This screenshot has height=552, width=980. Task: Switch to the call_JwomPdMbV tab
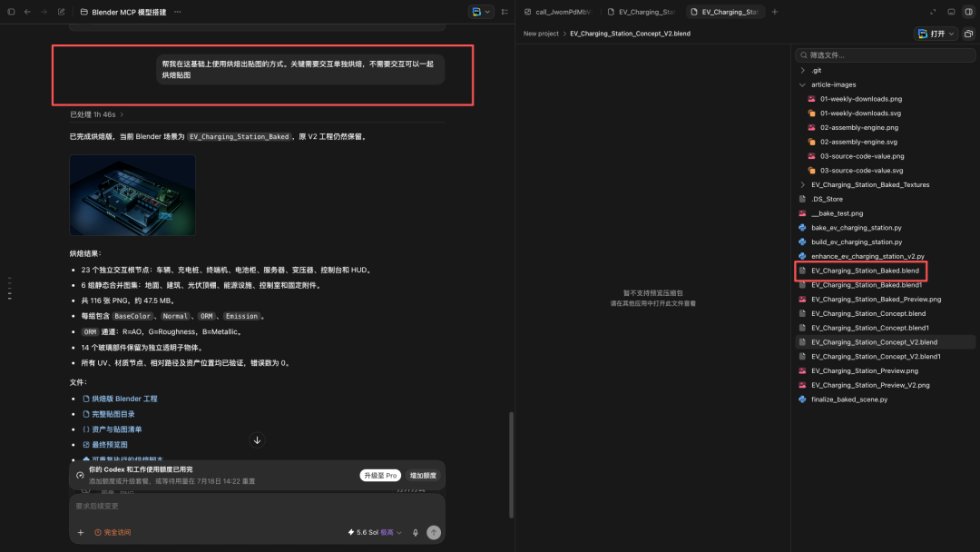(558, 12)
